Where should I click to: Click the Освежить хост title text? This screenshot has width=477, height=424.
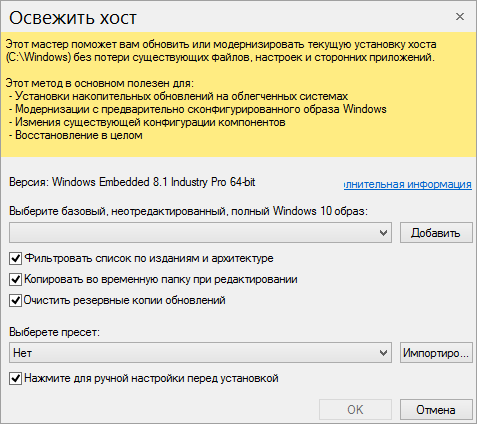(x=73, y=18)
